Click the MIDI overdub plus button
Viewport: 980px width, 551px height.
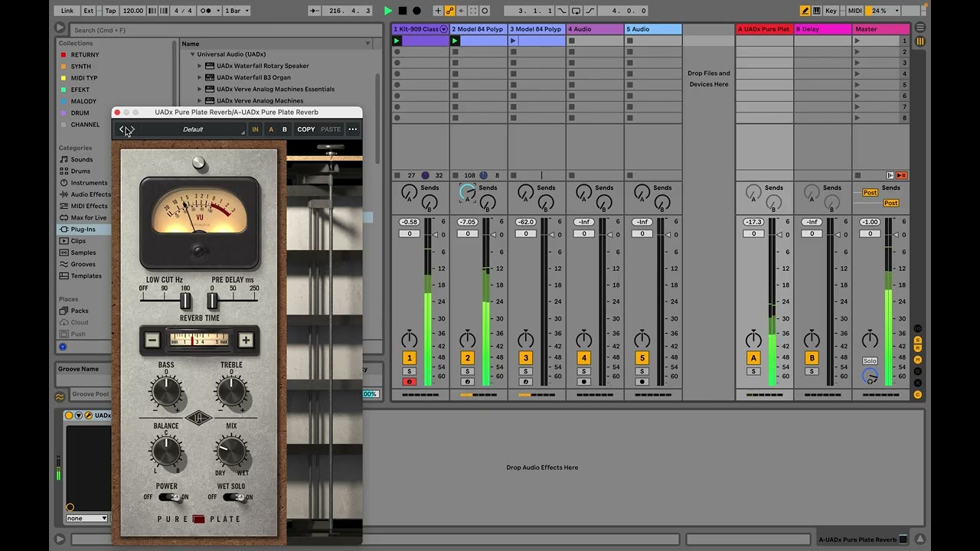point(437,11)
